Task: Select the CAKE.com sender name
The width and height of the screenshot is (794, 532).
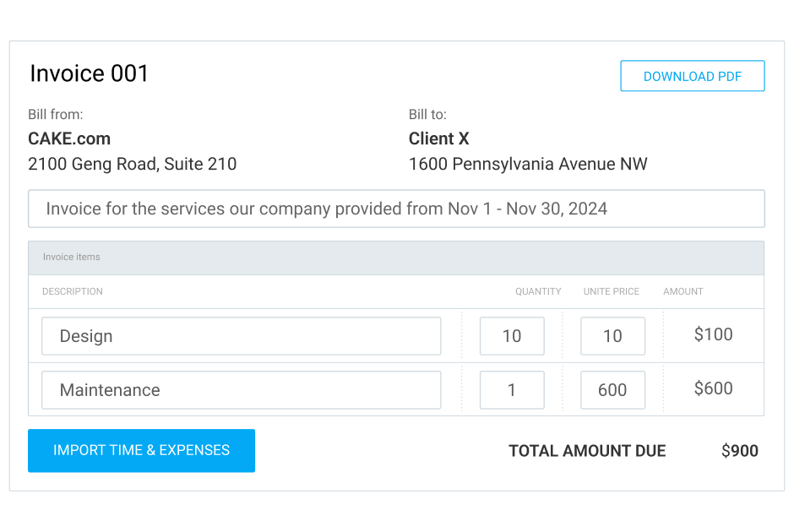Action: click(x=69, y=138)
